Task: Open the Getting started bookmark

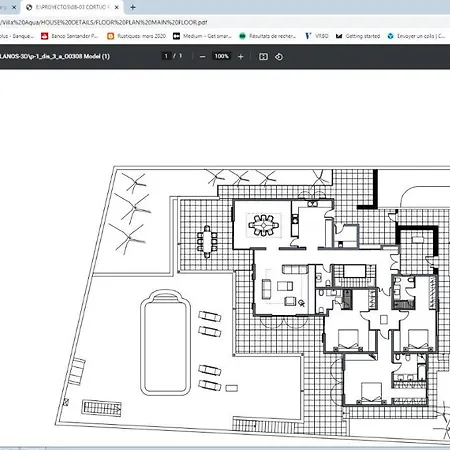Action: (358, 36)
